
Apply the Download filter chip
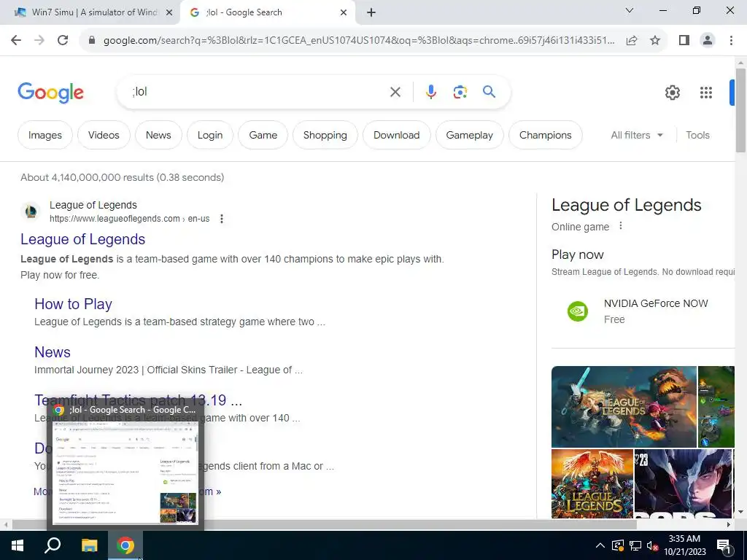pos(396,135)
